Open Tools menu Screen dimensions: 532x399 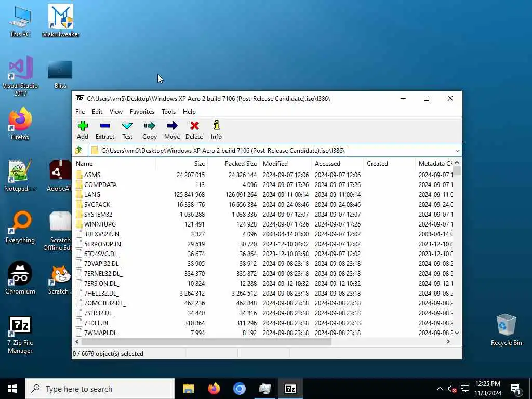click(169, 112)
